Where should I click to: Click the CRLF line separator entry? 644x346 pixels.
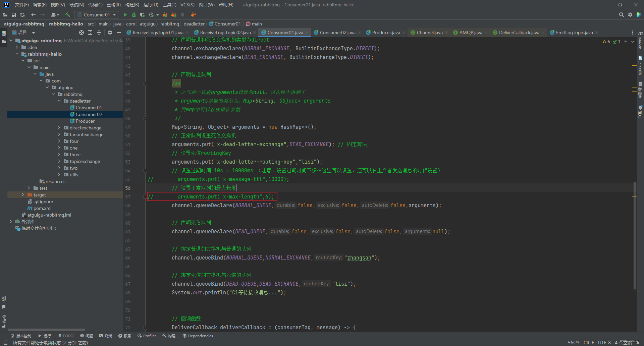click(x=589, y=343)
